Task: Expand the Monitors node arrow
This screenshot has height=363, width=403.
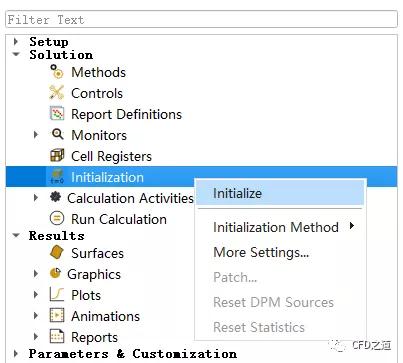Action: pos(36,135)
